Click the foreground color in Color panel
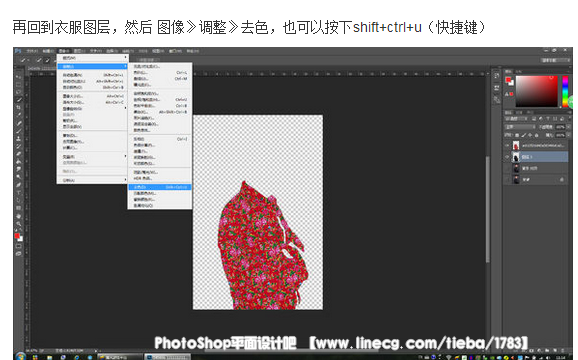 [x=508, y=80]
